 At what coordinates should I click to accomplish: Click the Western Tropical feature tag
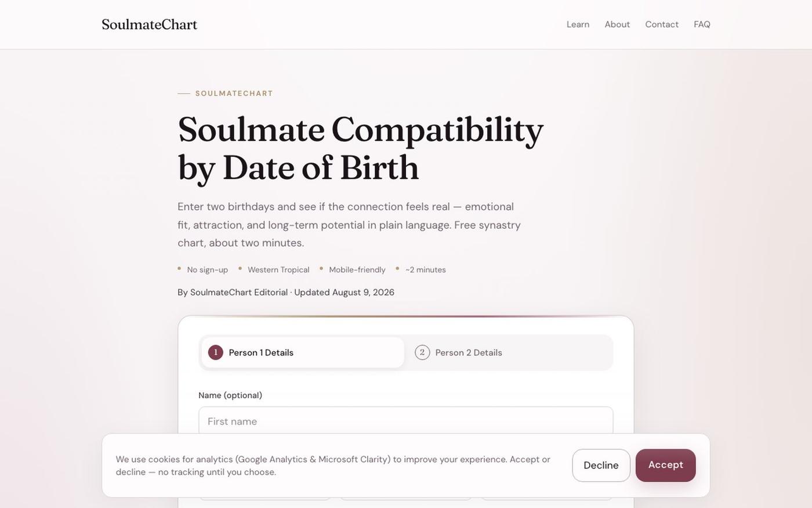(x=278, y=270)
